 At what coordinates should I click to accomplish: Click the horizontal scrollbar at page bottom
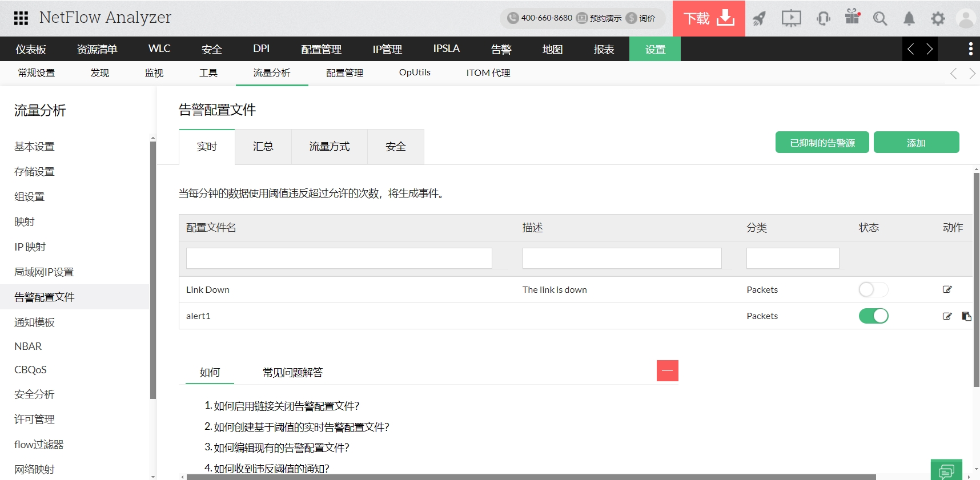tap(531, 477)
